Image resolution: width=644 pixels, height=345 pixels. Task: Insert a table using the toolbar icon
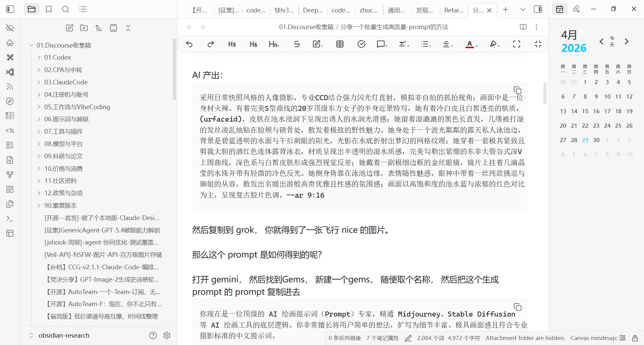point(340,44)
